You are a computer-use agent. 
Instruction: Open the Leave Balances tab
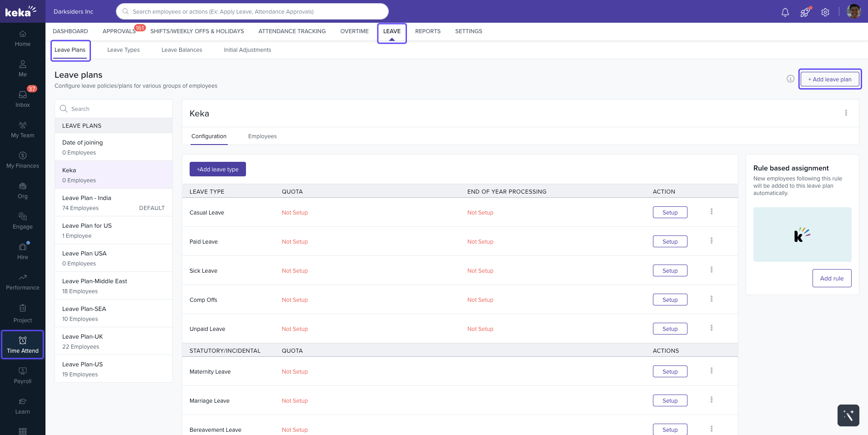tap(181, 50)
